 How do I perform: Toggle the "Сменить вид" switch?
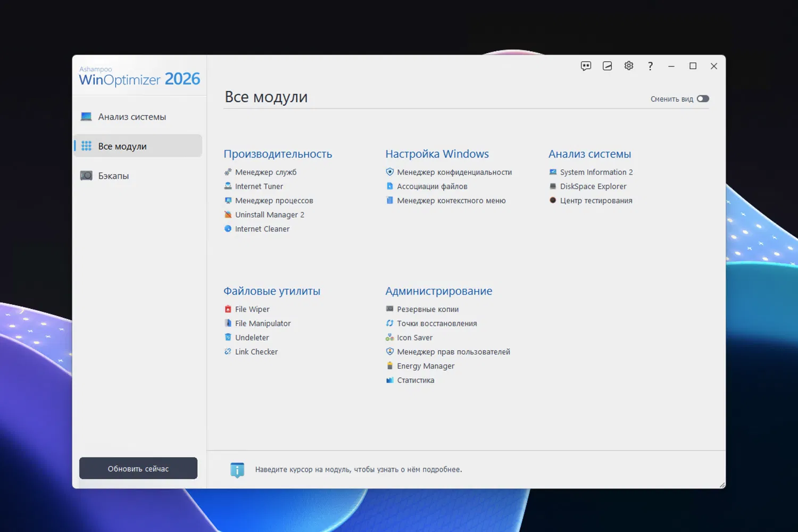(x=703, y=99)
